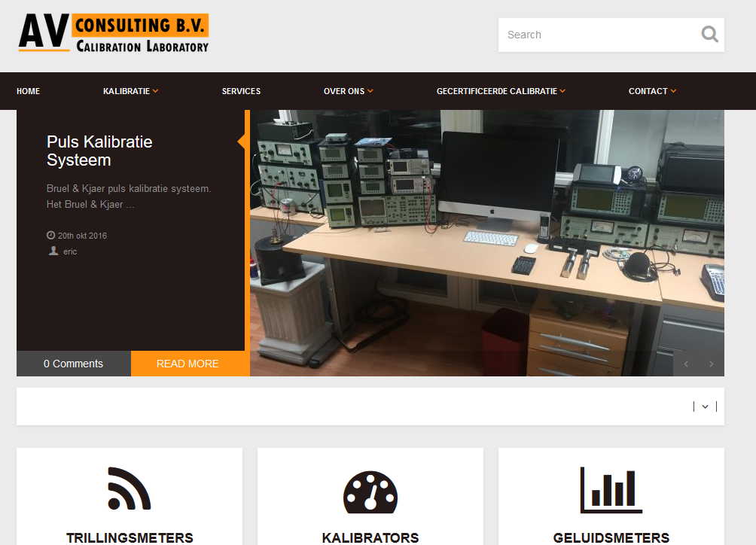Click the author icon beside eric
This screenshot has width=756, height=545.
(x=53, y=251)
